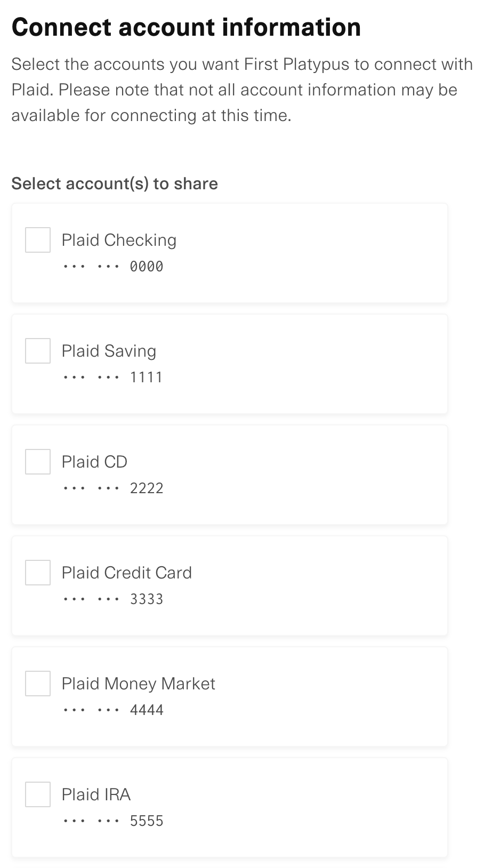This screenshot has height=868, width=484.
Task: Click masked account number ending 3333
Action: click(113, 599)
